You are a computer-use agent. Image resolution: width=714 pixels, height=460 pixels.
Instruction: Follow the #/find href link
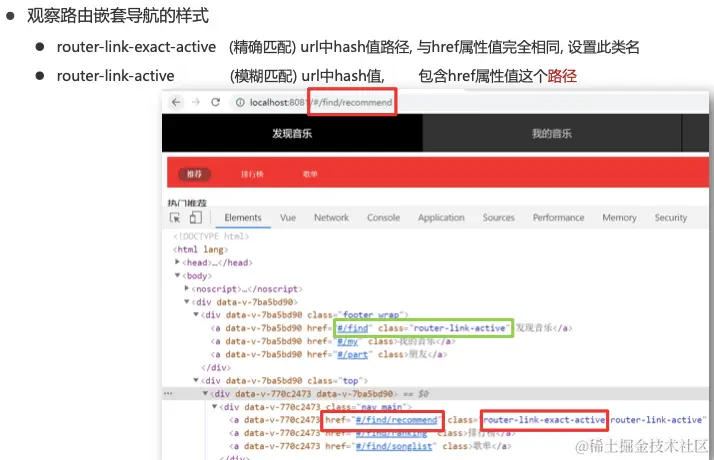[352, 328]
